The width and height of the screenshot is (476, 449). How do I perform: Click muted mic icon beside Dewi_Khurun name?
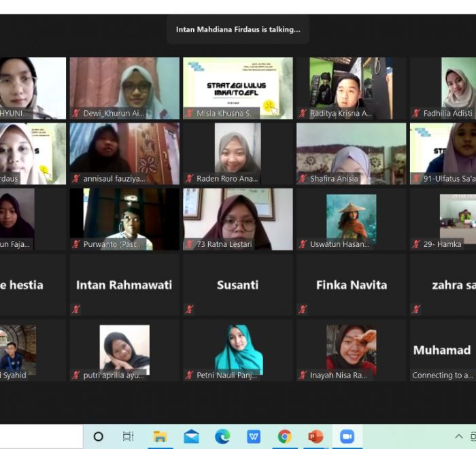[x=76, y=114]
